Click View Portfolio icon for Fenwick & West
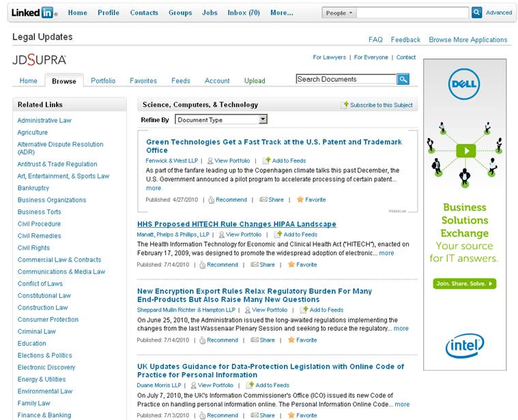The image size is (518, 420). coord(210,161)
